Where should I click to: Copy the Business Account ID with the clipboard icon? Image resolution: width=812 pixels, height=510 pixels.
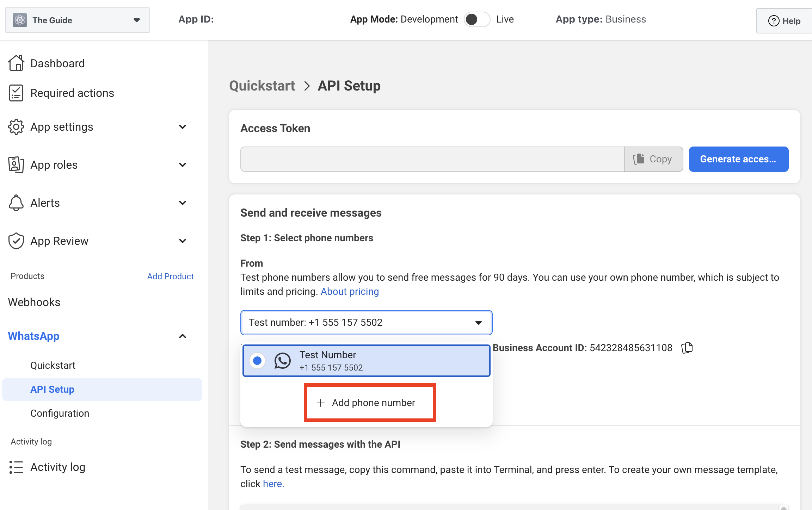687,348
